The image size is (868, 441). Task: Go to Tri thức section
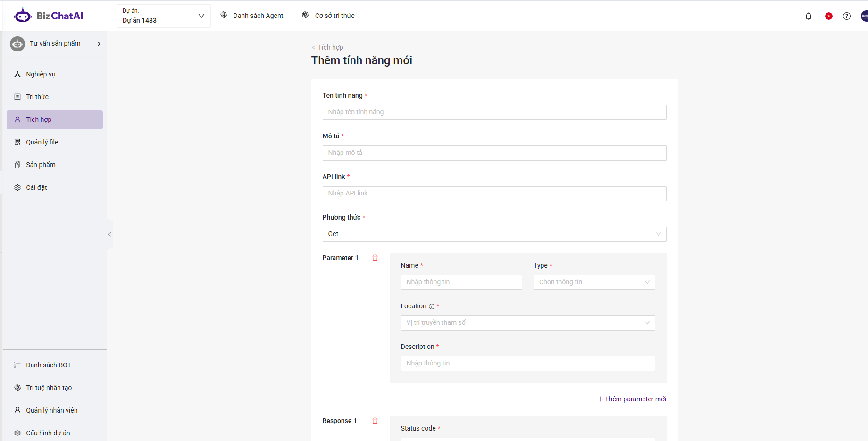pos(55,97)
